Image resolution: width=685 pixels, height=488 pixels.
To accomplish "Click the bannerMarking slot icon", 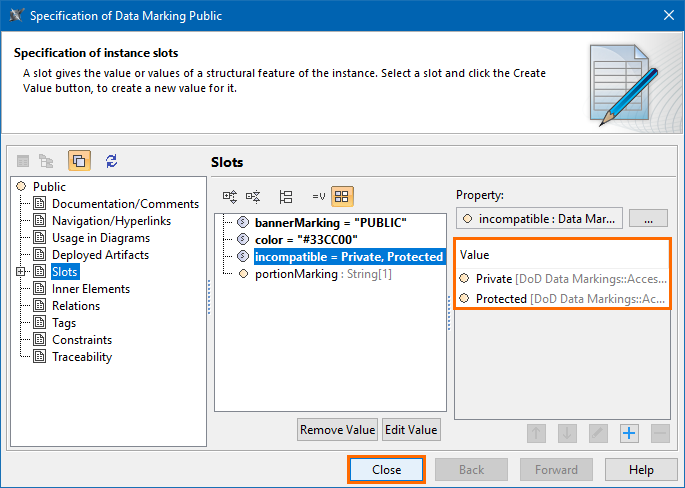I will (x=243, y=222).
